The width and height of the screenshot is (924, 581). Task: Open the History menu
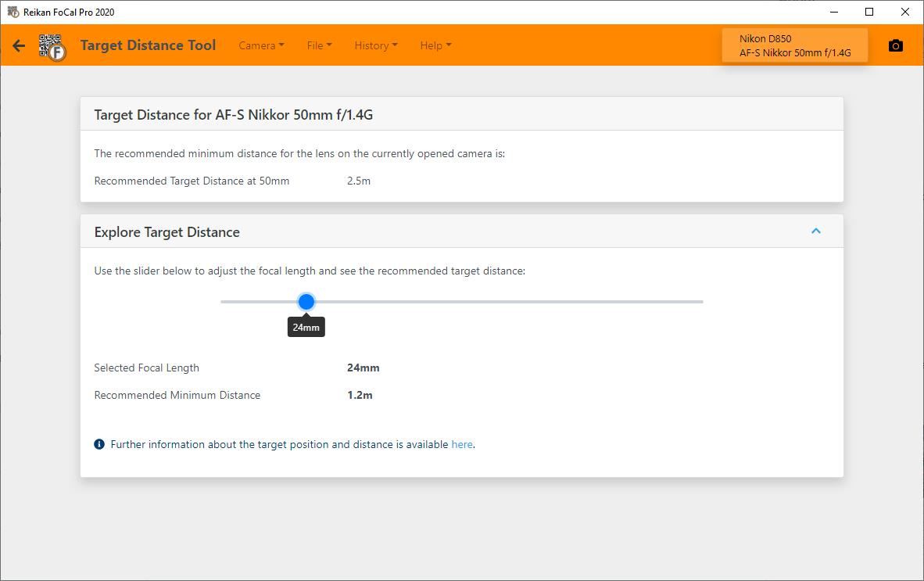coord(376,45)
